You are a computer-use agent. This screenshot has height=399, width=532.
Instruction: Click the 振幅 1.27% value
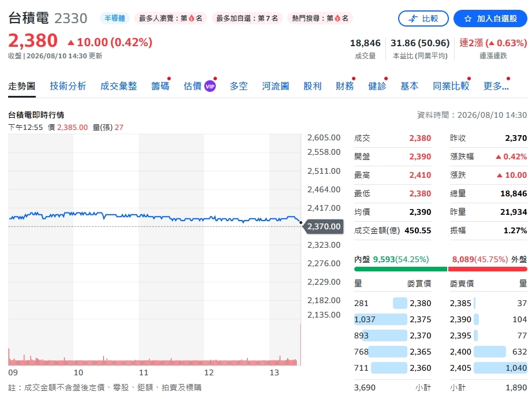click(515, 230)
